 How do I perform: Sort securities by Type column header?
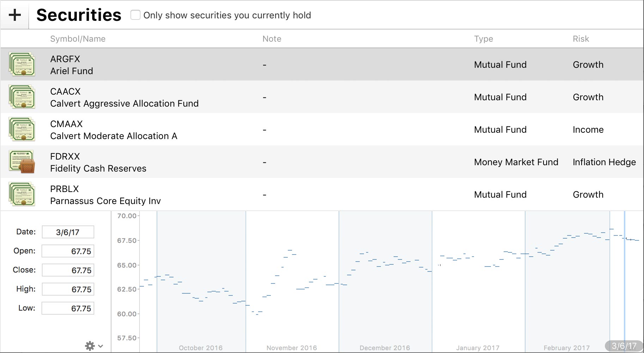tap(483, 39)
